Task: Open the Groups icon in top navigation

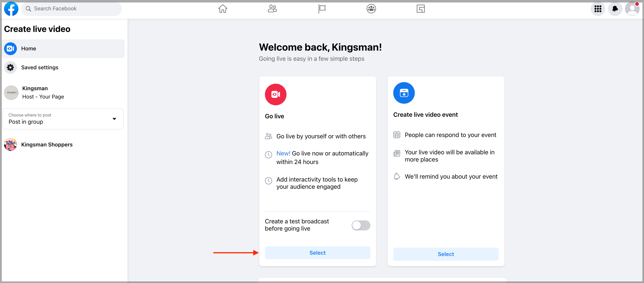Action: pyautogui.click(x=371, y=9)
